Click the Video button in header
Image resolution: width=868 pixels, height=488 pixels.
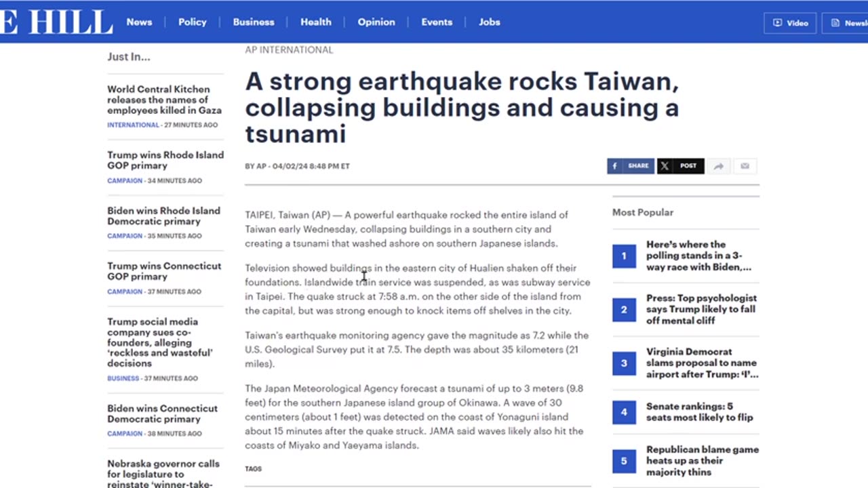[x=790, y=23]
